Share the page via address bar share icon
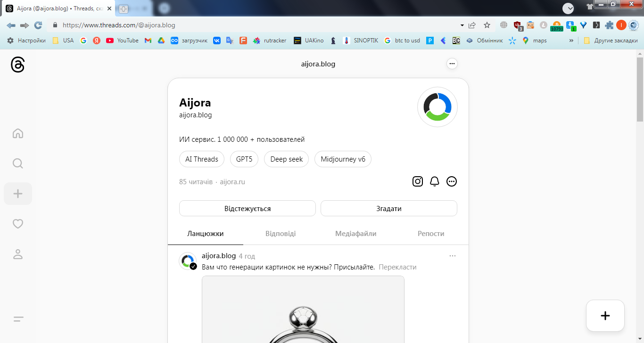Viewport: 644px width, 343px height. point(472,25)
